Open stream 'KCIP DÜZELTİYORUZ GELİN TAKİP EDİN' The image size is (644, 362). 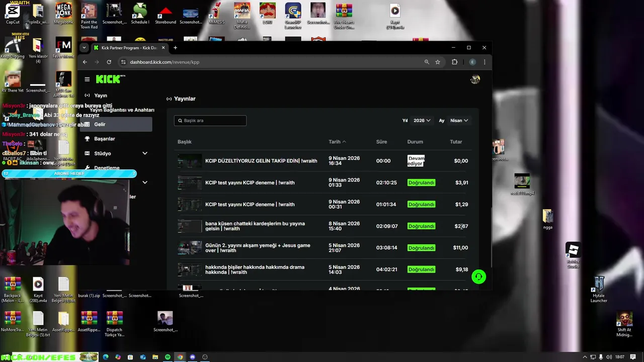(261, 161)
